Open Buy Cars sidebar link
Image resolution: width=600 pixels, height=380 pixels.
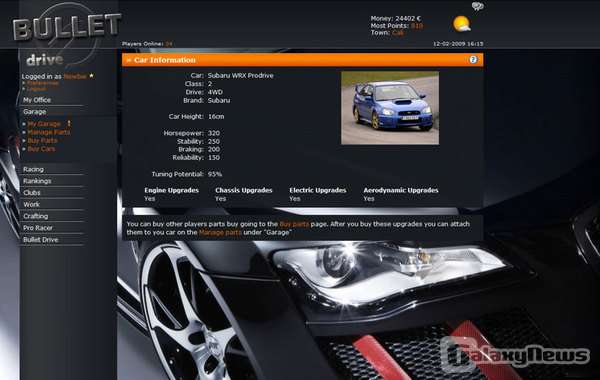(x=41, y=149)
